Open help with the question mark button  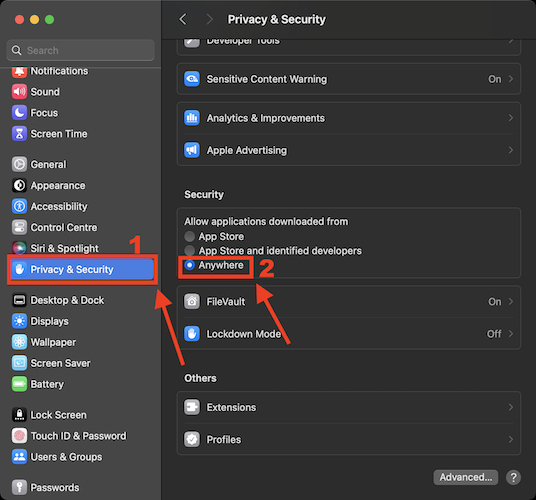[x=513, y=477]
